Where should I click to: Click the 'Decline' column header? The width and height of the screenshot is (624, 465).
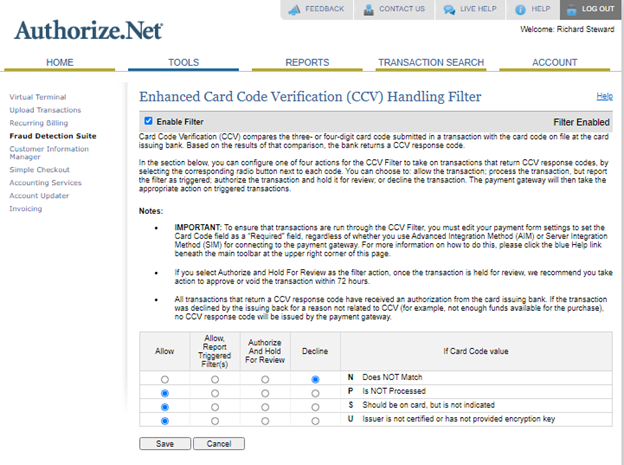pyautogui.click(x=315, y=351)
